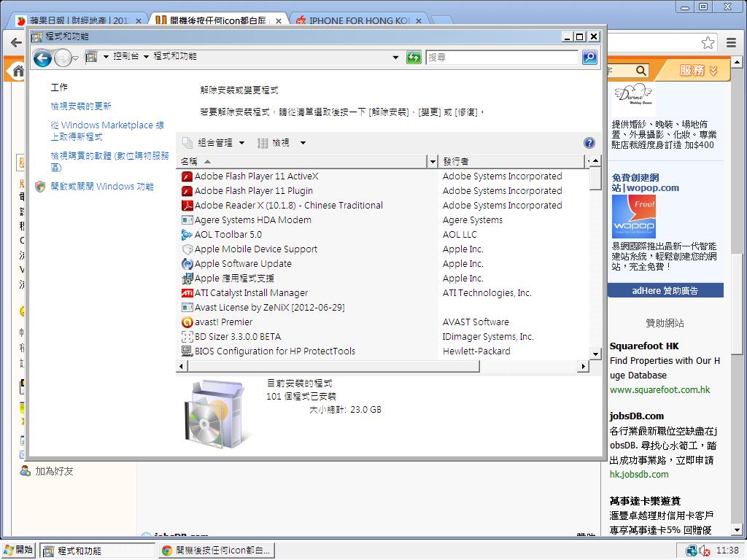Click the Squarefoot HK ad heading
The width and height of the screenshot is (747, 560).
tap(644, 346)
